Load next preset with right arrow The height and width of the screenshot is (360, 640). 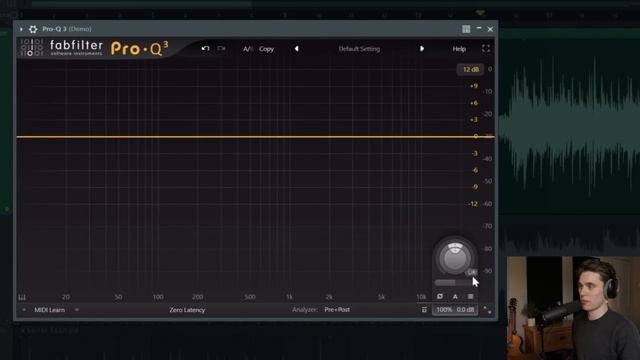pyautogui.click(x=422, y=49)
